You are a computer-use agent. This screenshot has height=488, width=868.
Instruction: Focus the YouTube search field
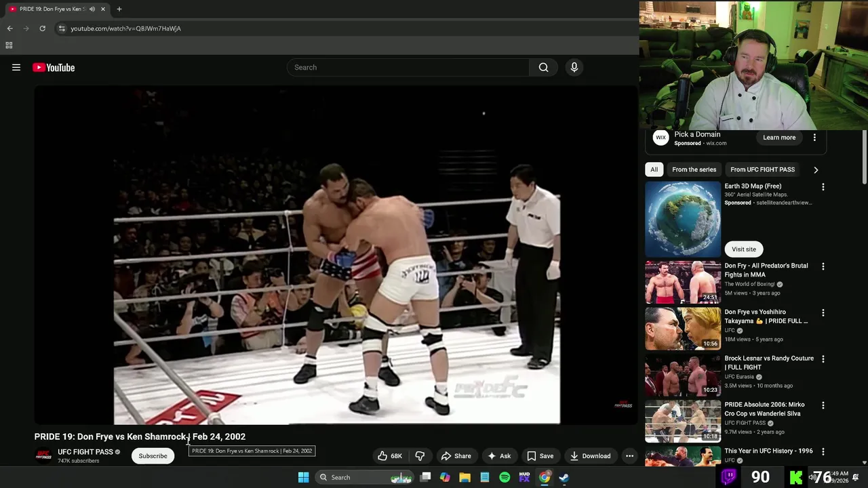pyautogui.click(x=408, y=67)
